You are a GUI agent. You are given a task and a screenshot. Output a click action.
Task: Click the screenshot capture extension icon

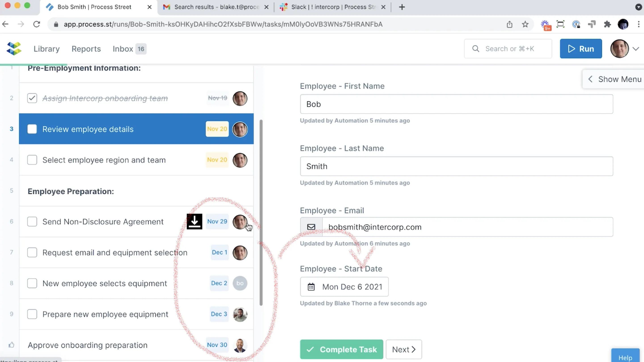(561, 24)
